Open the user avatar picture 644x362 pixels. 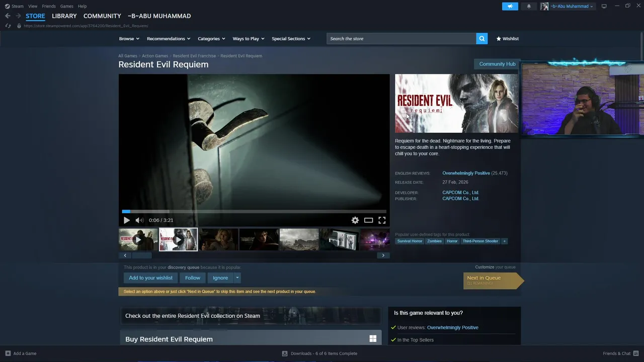tap(544, 6)
